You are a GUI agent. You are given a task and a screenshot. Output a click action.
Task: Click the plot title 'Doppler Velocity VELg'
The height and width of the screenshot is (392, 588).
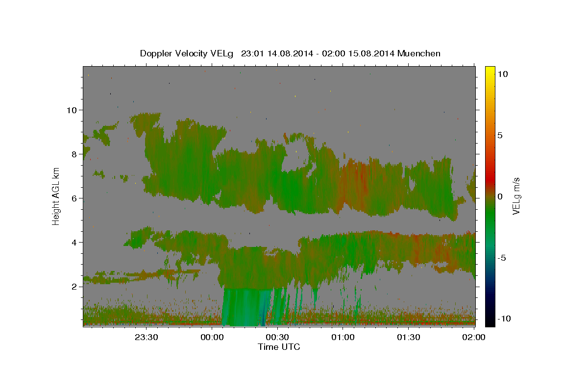pos(188,53)
